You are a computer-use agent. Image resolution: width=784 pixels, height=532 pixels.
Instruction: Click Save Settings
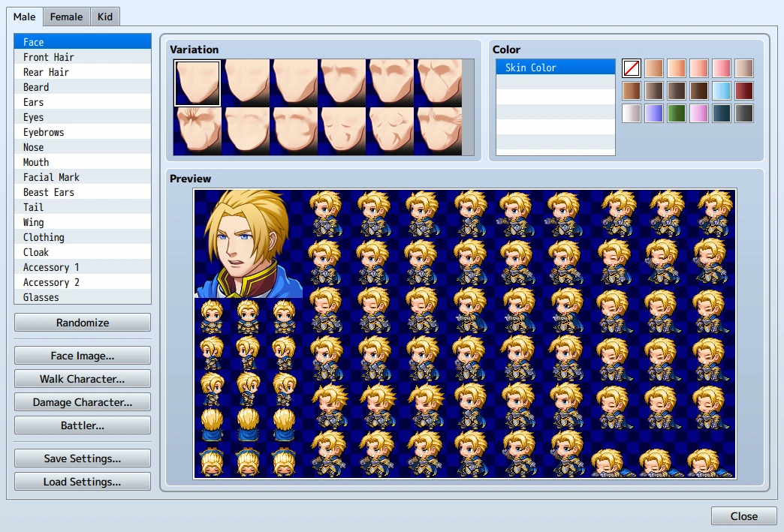[x=82, y=458]
